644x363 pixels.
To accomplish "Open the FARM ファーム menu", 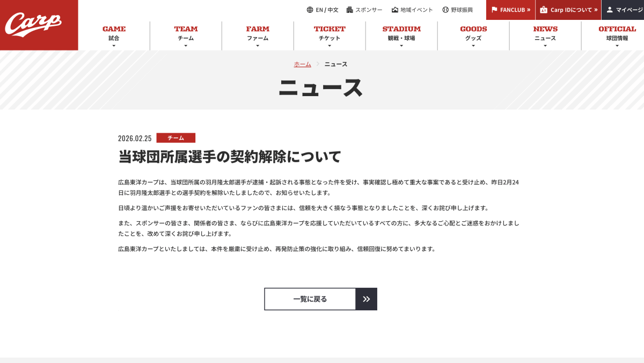I will click(258, 35).
